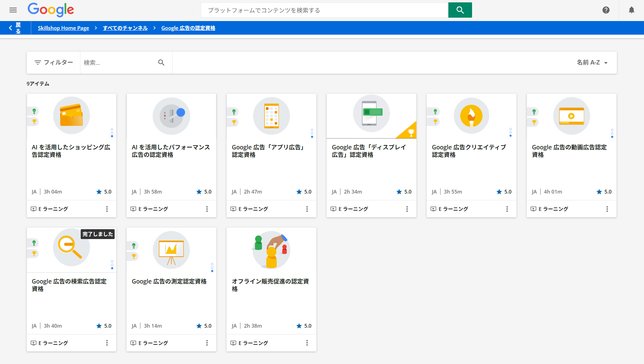The image size is (644, 364).
Task: Click the 完了しました completed badge
Action: [x=98, y=234]
